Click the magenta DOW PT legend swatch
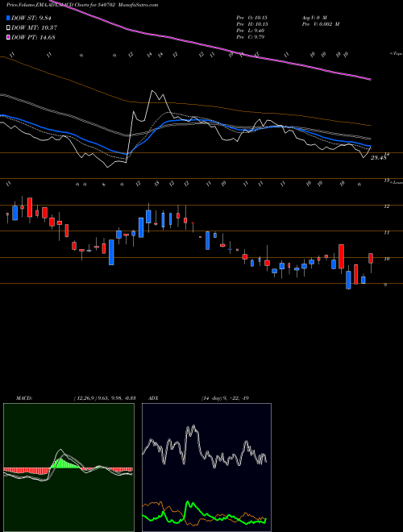 click(x=8, y=37)
